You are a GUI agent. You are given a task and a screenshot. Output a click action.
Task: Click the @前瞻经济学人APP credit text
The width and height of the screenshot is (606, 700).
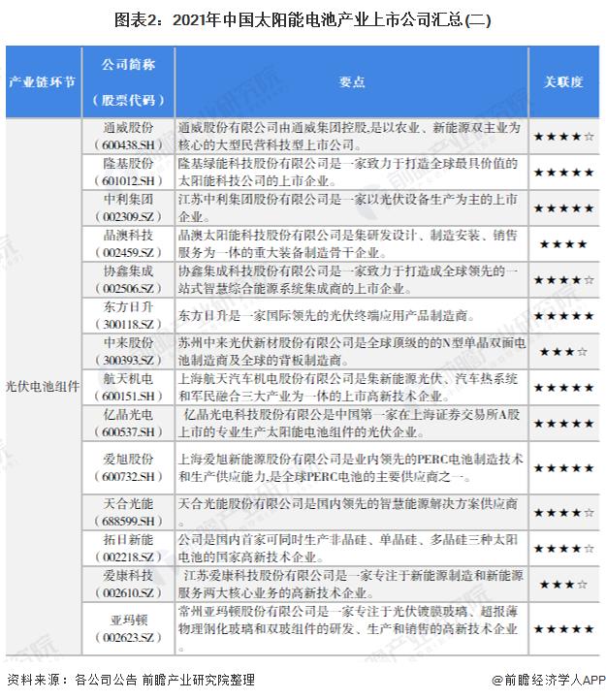tap(549, 680)
